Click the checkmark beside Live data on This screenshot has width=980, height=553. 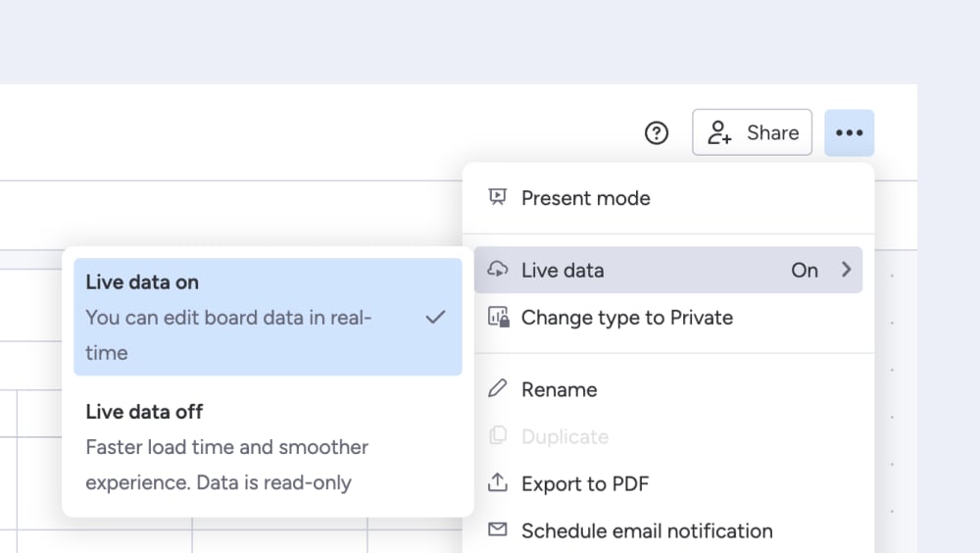(436, 317)
